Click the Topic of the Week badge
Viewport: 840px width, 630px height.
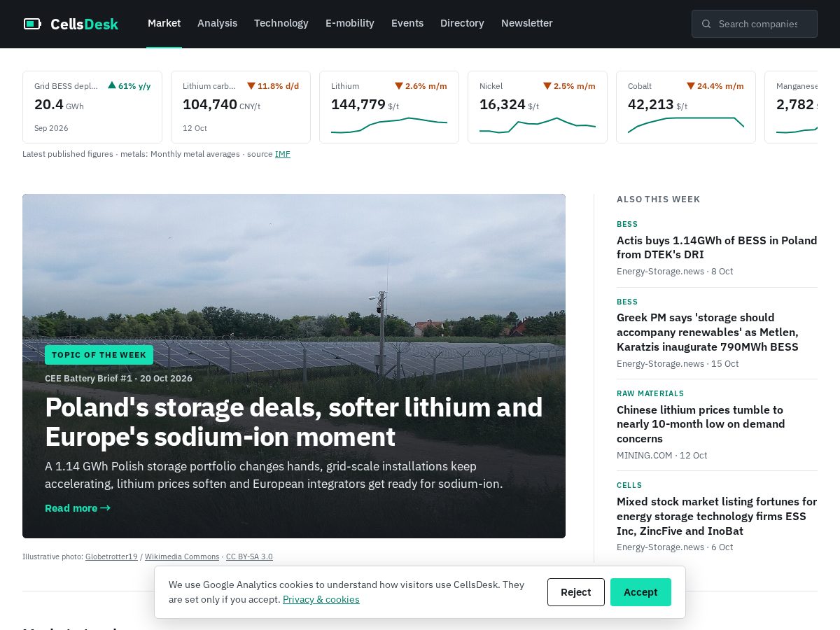(99, 355)
